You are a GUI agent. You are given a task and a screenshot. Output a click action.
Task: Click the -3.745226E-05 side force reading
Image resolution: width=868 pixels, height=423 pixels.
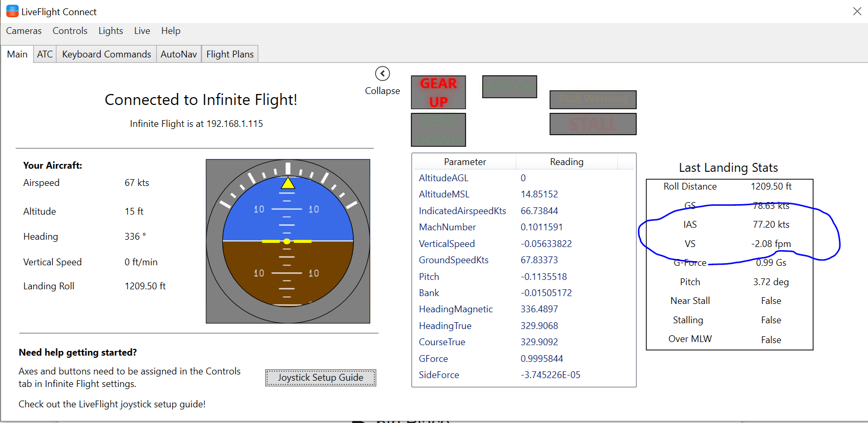point(550,375)
